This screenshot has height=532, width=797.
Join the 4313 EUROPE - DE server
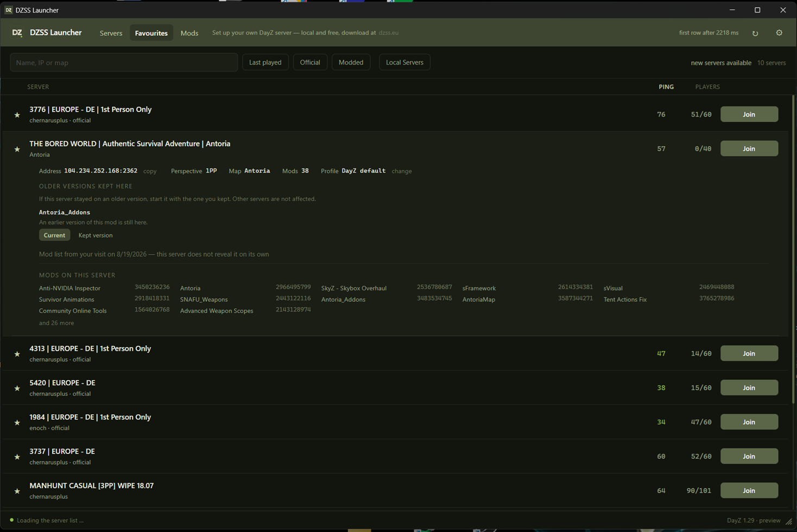pyautogui.click(x=749, y=353)
